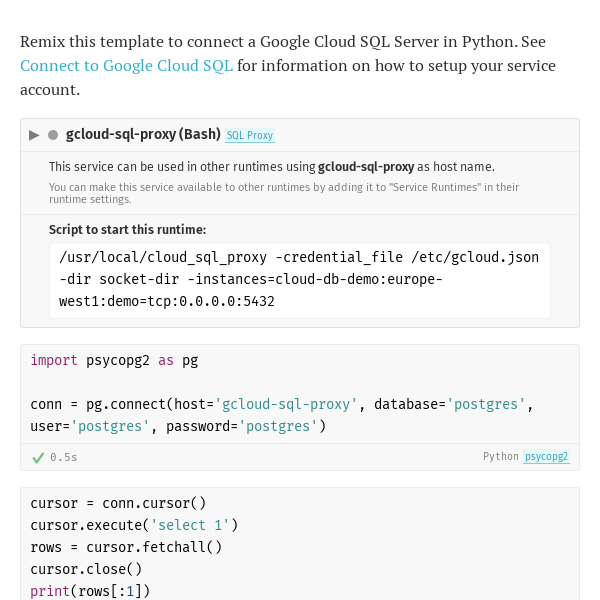Screen dimensions: 600x600
Task: Click the 'Script to start this runtime' heading
Action: coord(127,230)
